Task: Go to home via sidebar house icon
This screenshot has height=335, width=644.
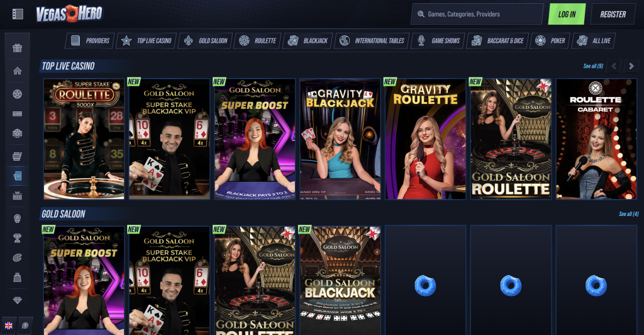Action: [17, 71]
